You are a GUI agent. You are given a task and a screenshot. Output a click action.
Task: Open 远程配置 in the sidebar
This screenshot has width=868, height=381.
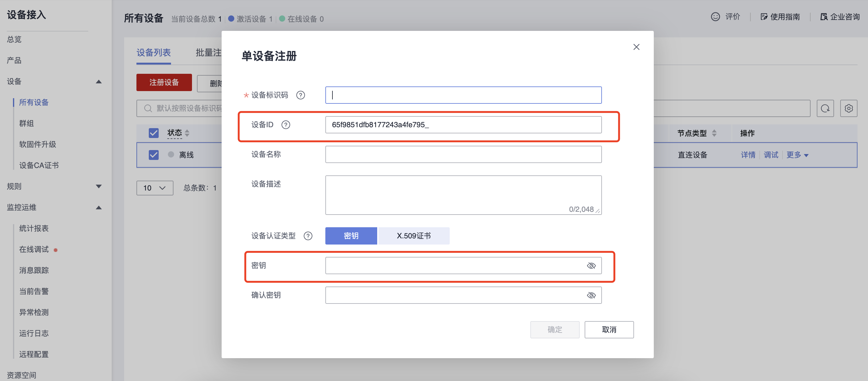tap(34, 354)
